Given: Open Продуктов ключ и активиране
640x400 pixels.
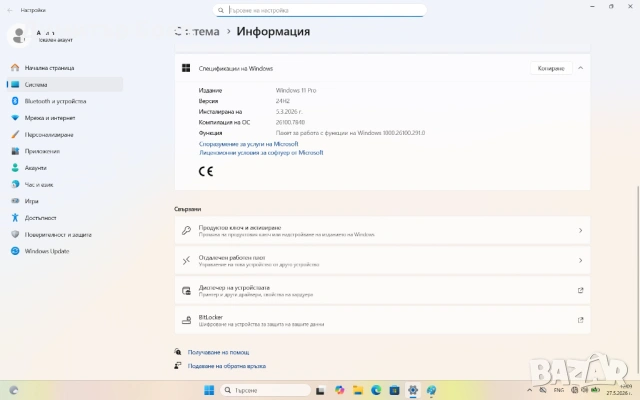Looking at the screenshot, I should click(382, 231).
